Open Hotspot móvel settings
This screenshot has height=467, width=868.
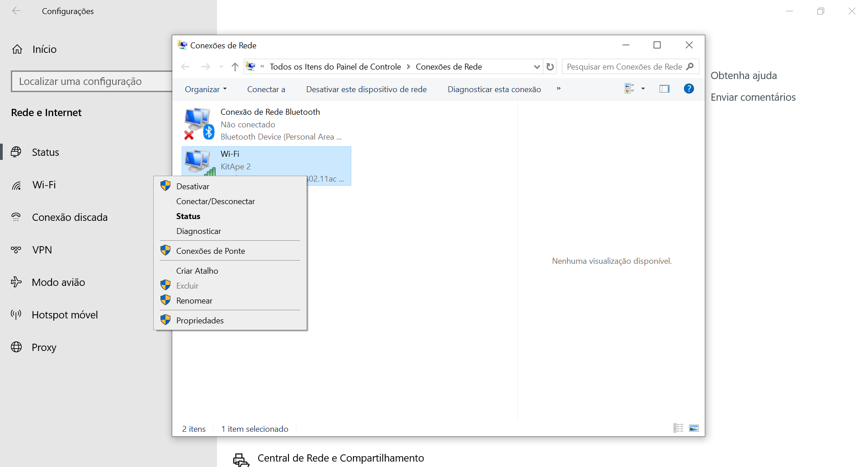(65, 315)
